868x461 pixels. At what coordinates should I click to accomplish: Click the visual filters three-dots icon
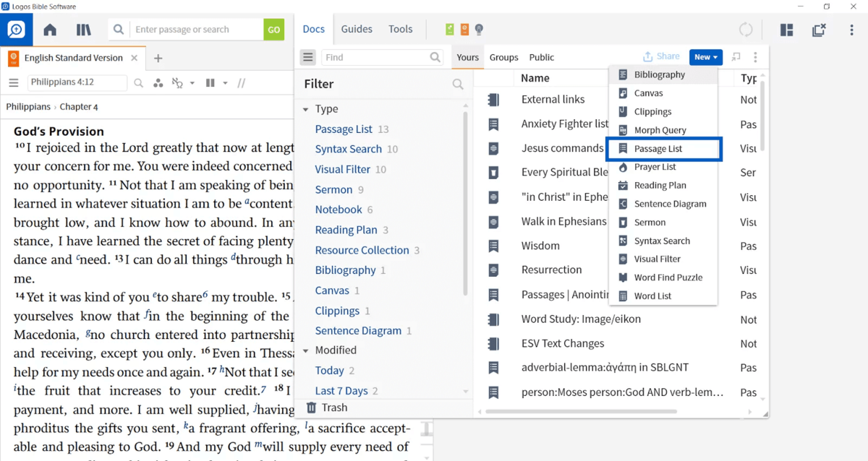point(158,83)
